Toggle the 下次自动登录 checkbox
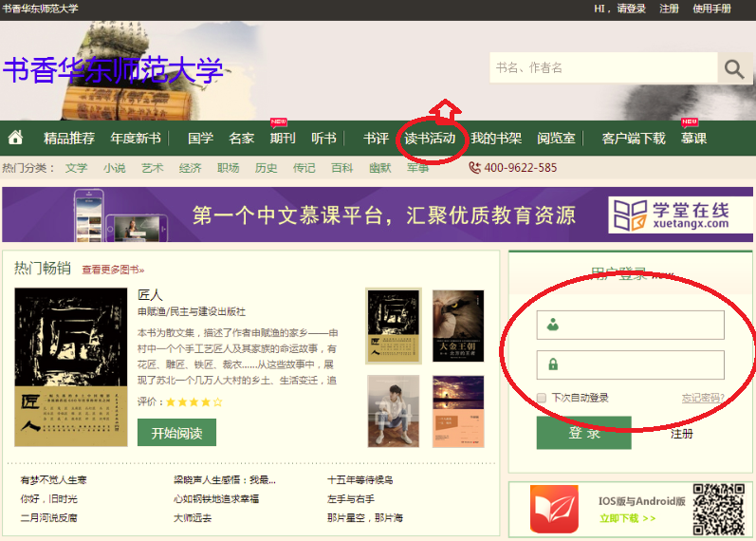756x541 pixels. pyautogui.click(x=542, y=398)
